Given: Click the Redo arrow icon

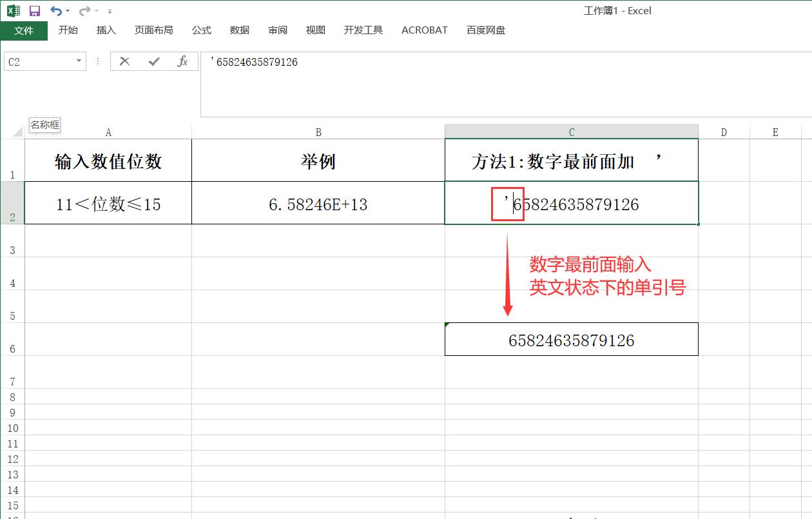Looking at the screenshot, I should tap(84, 11).
